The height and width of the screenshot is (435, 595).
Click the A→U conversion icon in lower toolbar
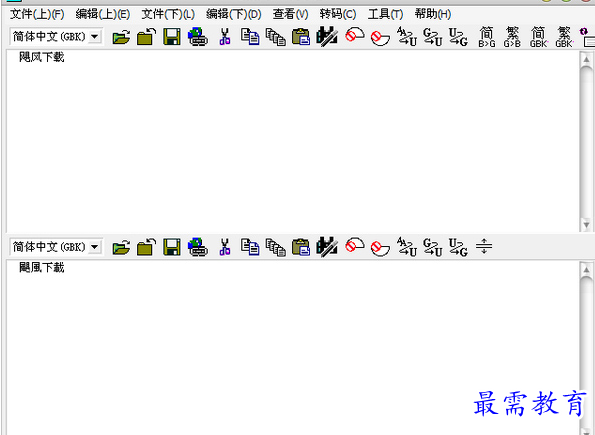[407, 247]
